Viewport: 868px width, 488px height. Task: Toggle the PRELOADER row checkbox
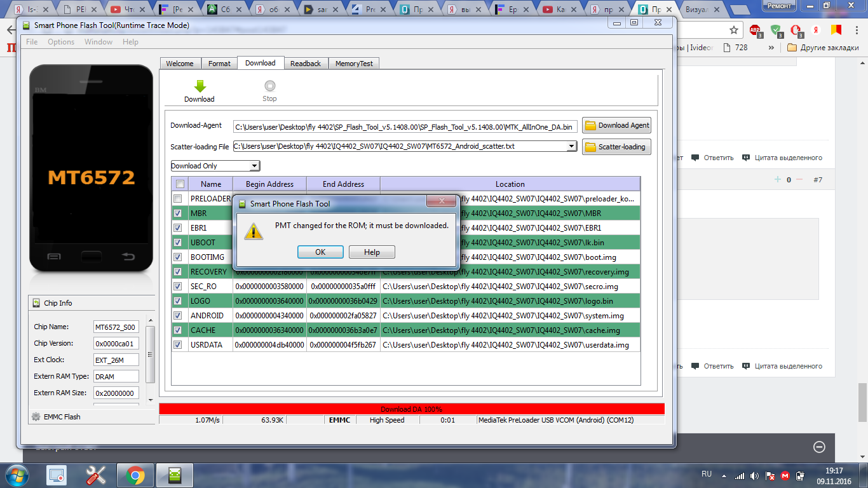(x=180, y=199)
